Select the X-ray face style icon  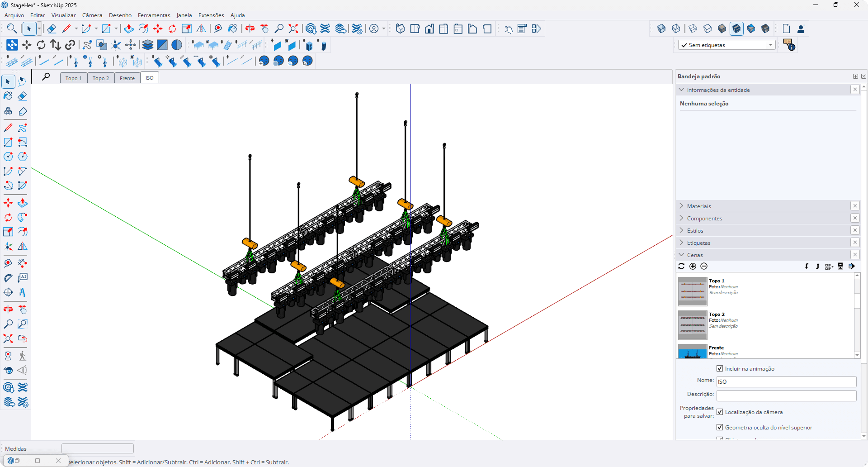pyautogui.click(x=661, y=28)
